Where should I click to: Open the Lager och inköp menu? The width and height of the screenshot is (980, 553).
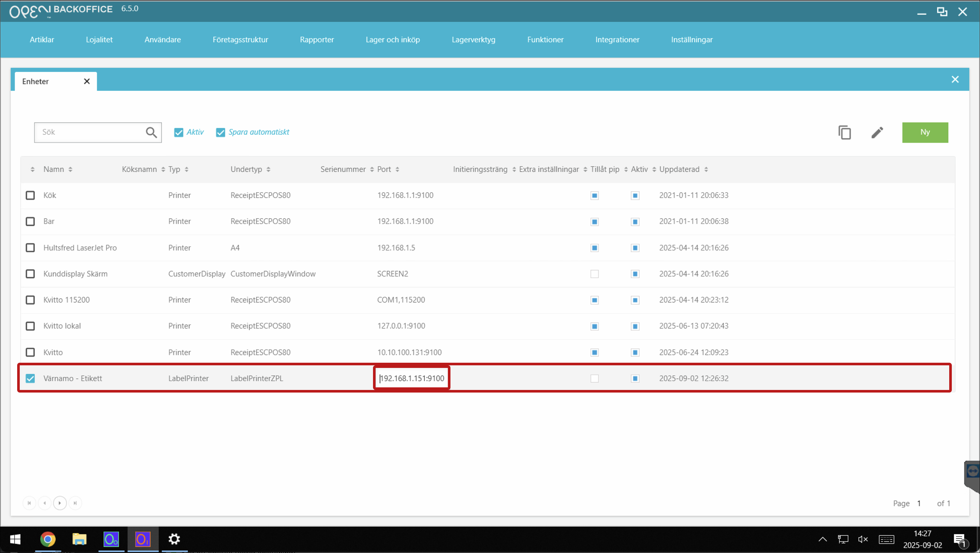pyautogui.click(x=392, y=40)
